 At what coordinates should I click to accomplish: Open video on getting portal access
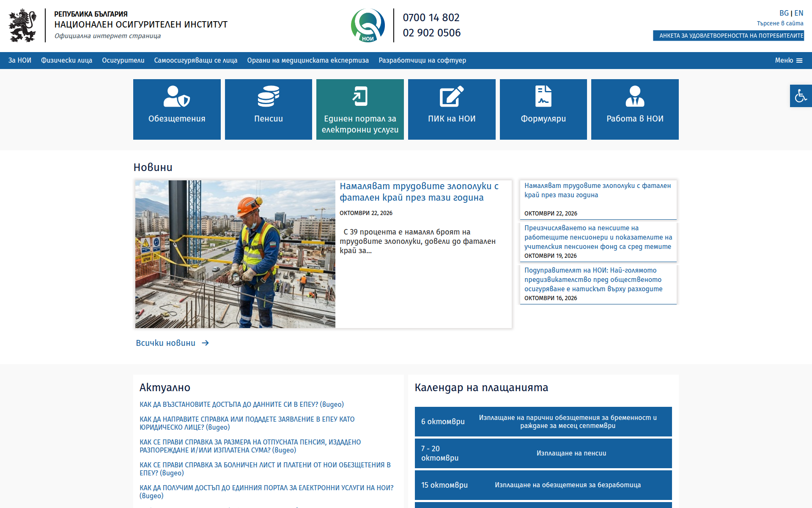point(266,492)
